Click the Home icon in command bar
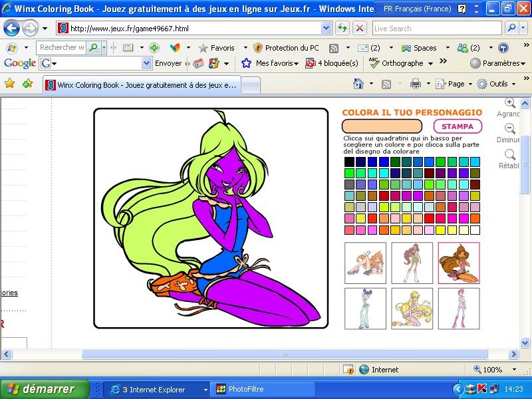This screenshot has width=532, height=399. tap(358, 84)
